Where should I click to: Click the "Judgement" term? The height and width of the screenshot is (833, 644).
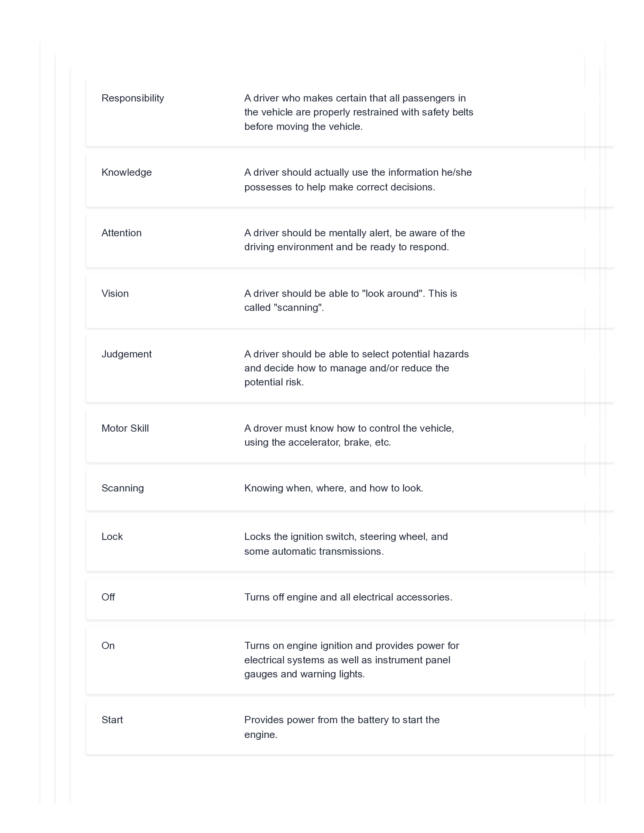click(126, 354)
